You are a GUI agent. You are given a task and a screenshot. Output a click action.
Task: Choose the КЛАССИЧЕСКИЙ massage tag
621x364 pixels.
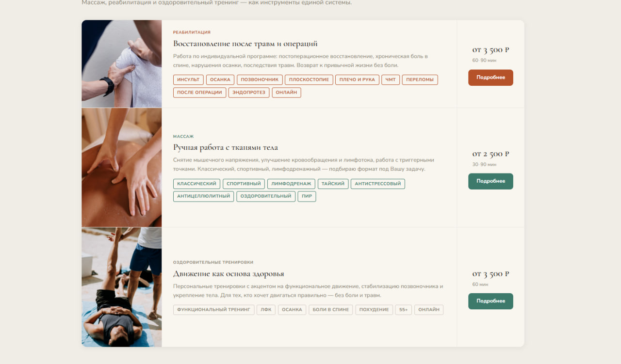pyautogui.click(x=196, y=184)
